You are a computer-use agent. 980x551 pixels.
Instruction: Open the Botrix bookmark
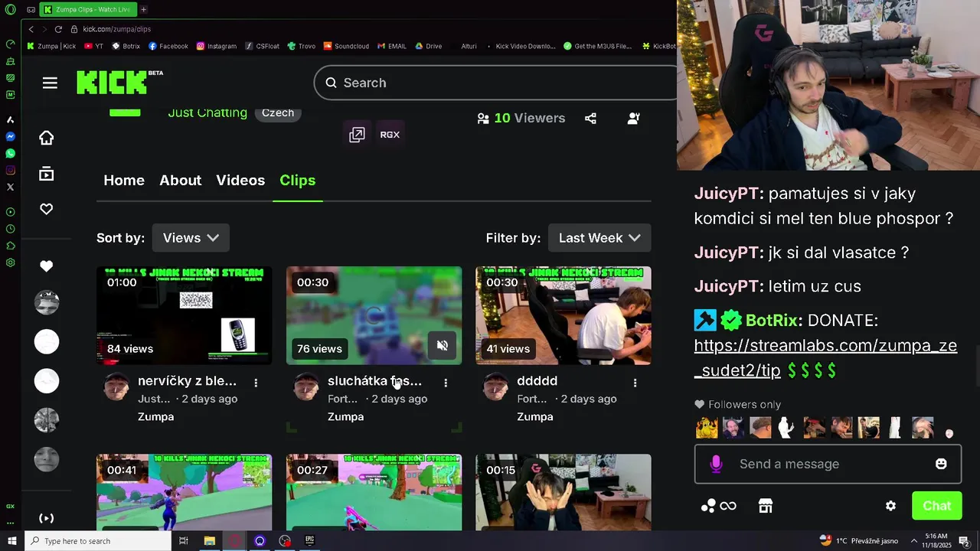pos(126,46)
